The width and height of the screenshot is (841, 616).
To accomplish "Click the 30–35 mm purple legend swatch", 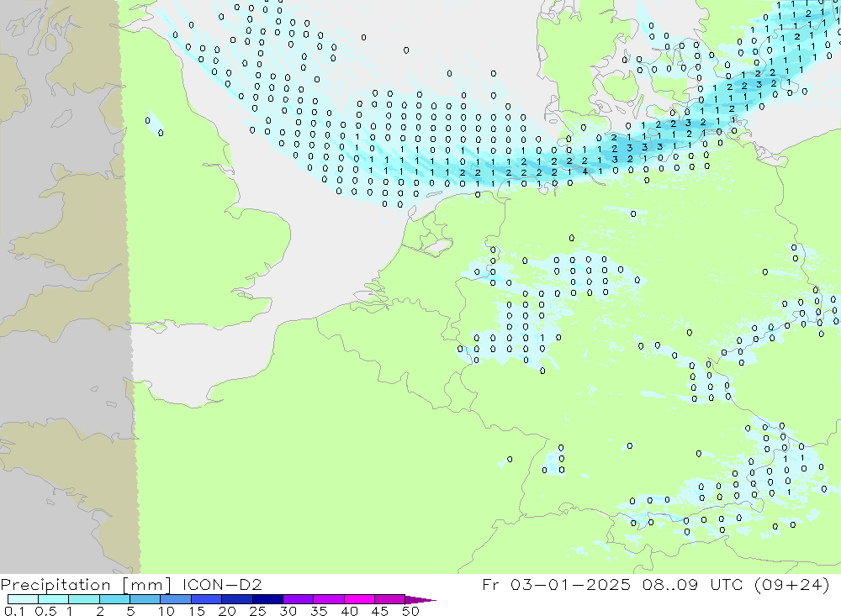I will (x=298, y=599).
